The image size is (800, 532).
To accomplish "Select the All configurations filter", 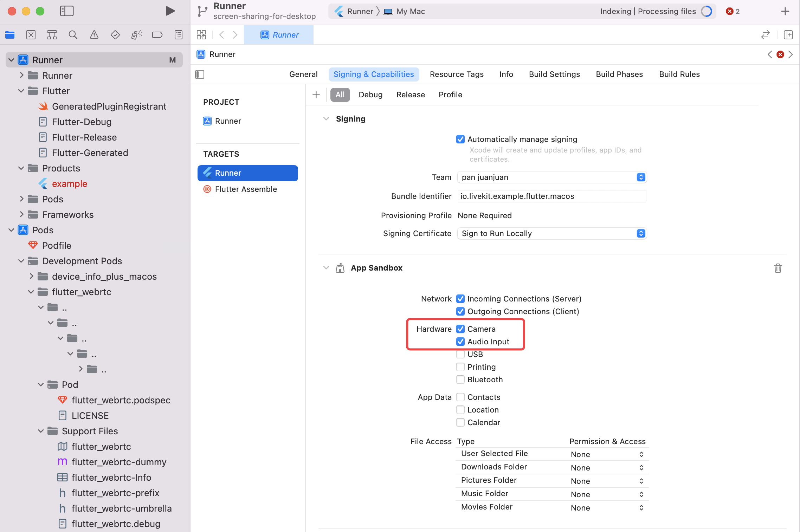I will pos(340,95).
